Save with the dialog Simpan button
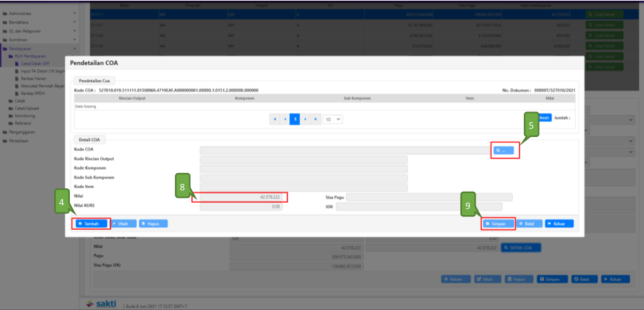Image resolution: width=644 pixels, height=310 pixels. point(497,224)
